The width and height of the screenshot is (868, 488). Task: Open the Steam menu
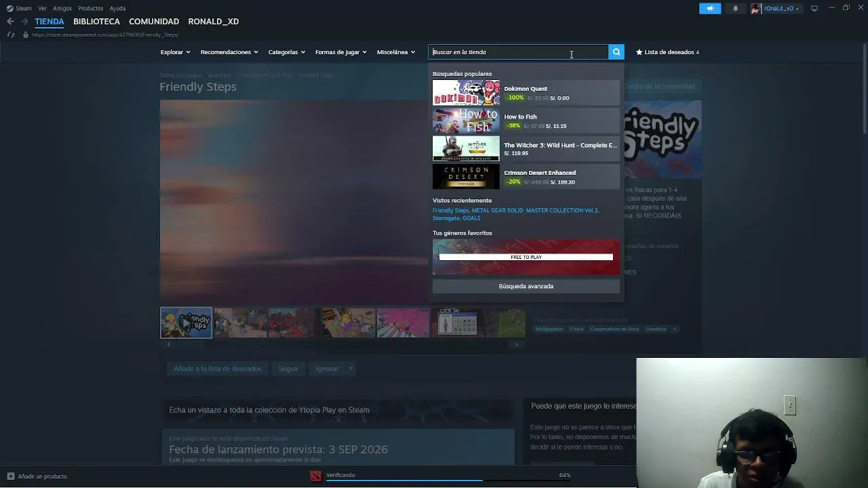24,8
